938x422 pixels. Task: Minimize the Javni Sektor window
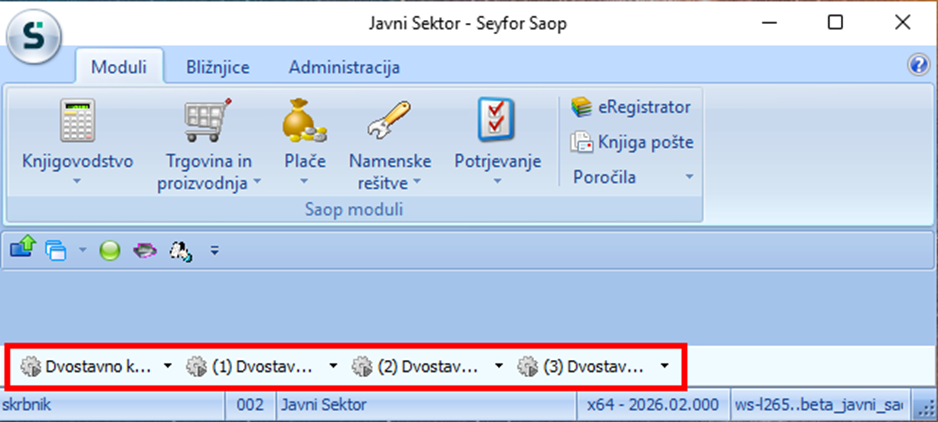click(769, 23)
